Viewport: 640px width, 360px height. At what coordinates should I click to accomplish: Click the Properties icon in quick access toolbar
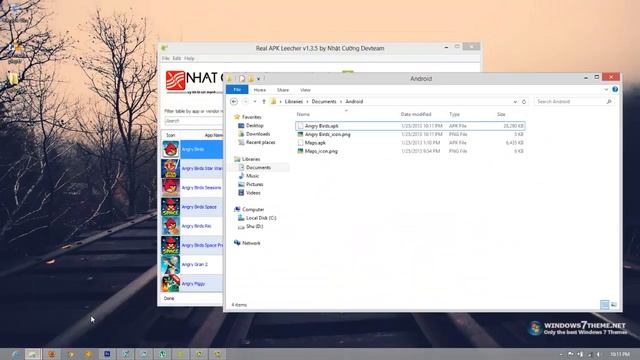(242, 78)
